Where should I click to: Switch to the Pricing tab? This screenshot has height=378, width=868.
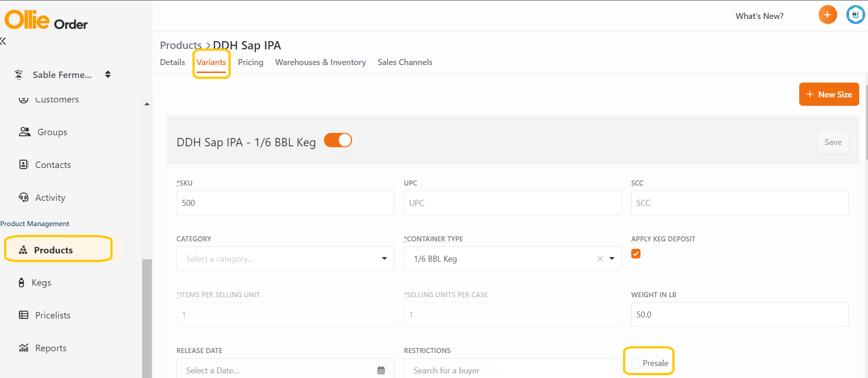pyautogui.click(x=251, y=62)
